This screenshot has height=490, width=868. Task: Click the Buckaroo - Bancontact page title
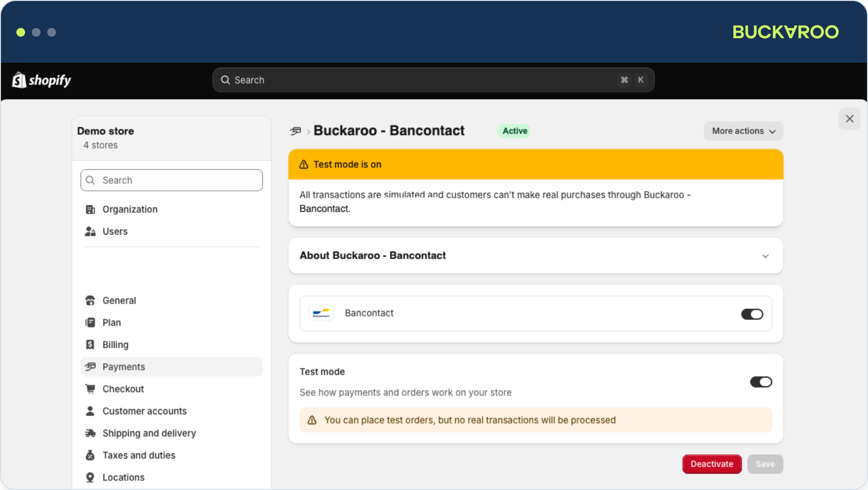[x=389, y=131]
